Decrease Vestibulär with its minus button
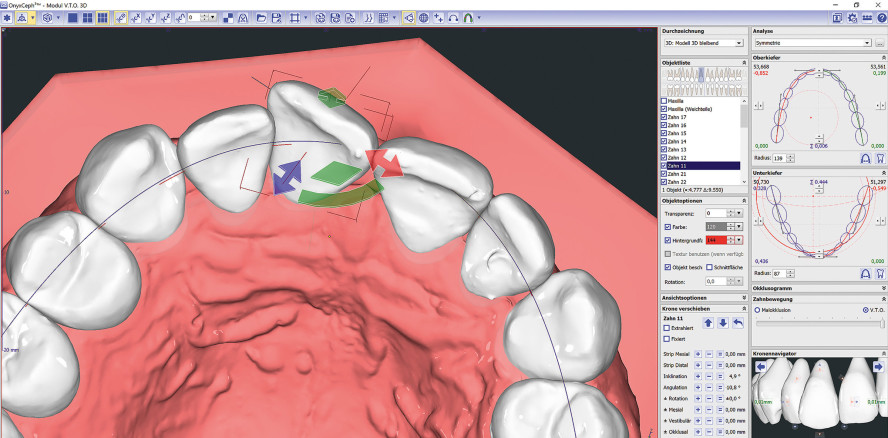This screenshot has height=438, width=888. (x=709, y=420)
